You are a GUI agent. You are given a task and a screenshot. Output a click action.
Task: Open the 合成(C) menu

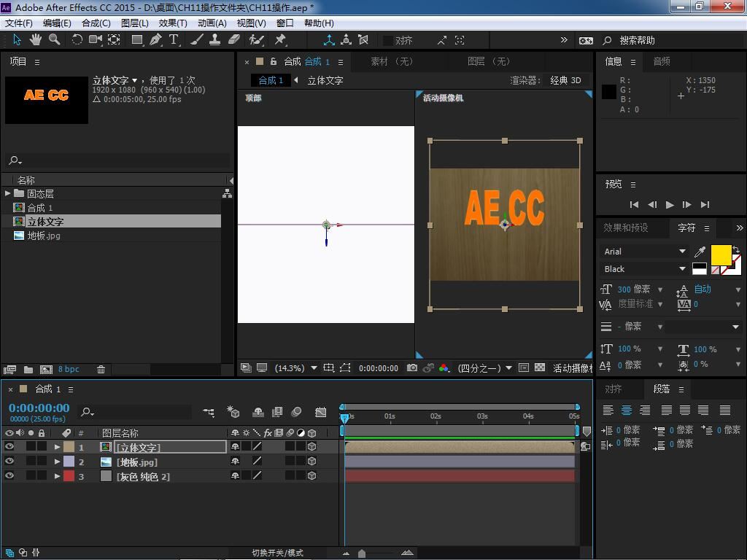96,23
